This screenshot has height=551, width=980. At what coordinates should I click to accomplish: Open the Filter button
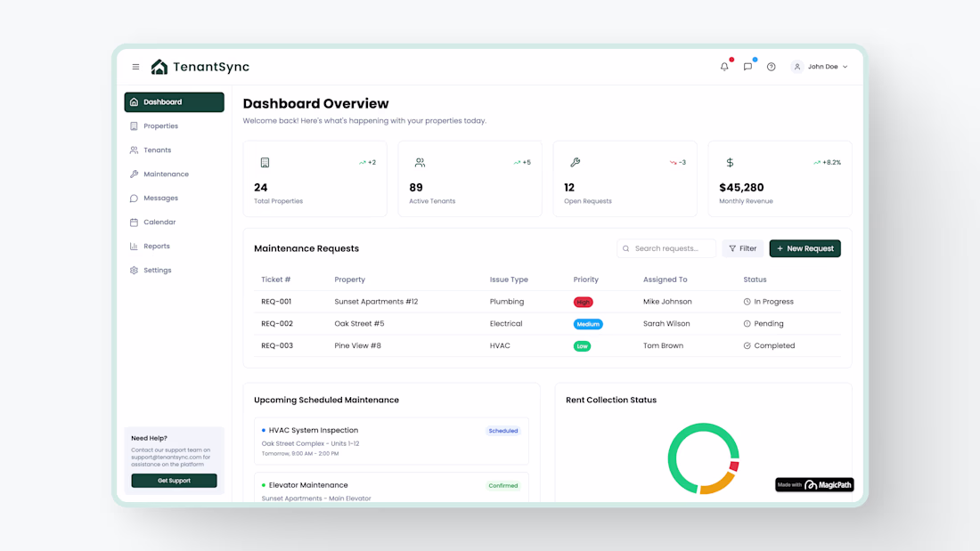(x=742, y=248)
